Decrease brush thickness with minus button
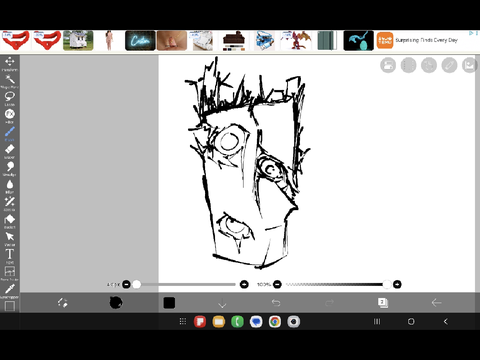The height and width of the screenshot is (360, 480). [126, 284]
